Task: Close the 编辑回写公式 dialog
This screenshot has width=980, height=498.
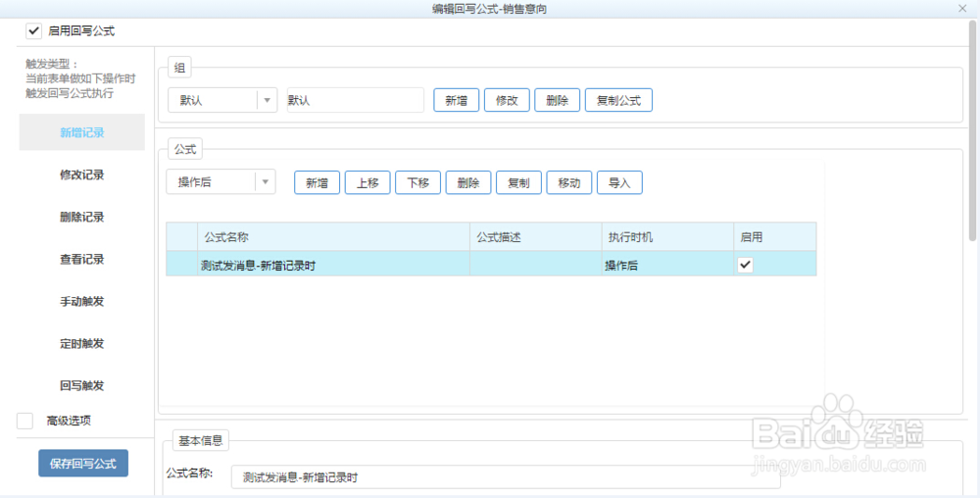Action: [962, 8]
